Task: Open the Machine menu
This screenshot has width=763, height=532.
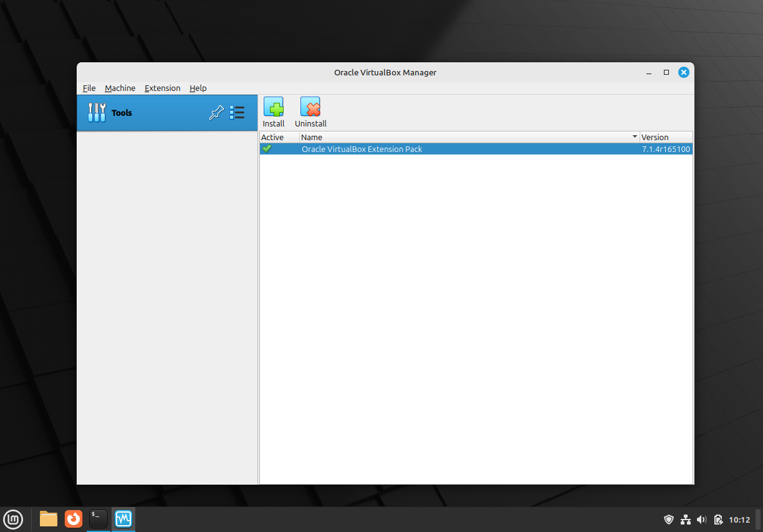Action: point(120,88)
